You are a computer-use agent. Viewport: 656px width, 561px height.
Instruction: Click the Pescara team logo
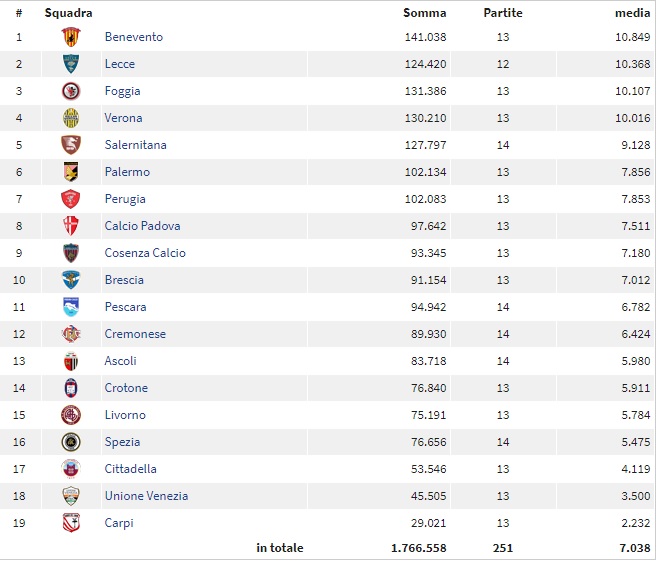pos(71,307)
